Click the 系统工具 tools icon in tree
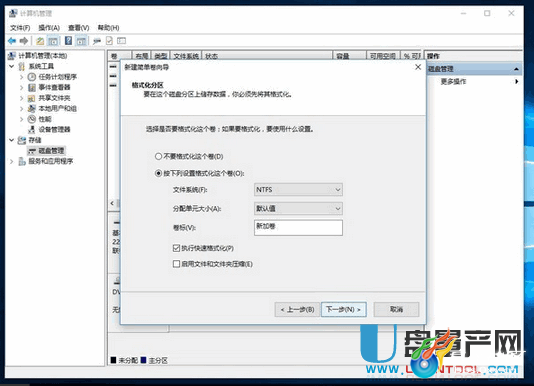534x386 pixels. point(22,66)
